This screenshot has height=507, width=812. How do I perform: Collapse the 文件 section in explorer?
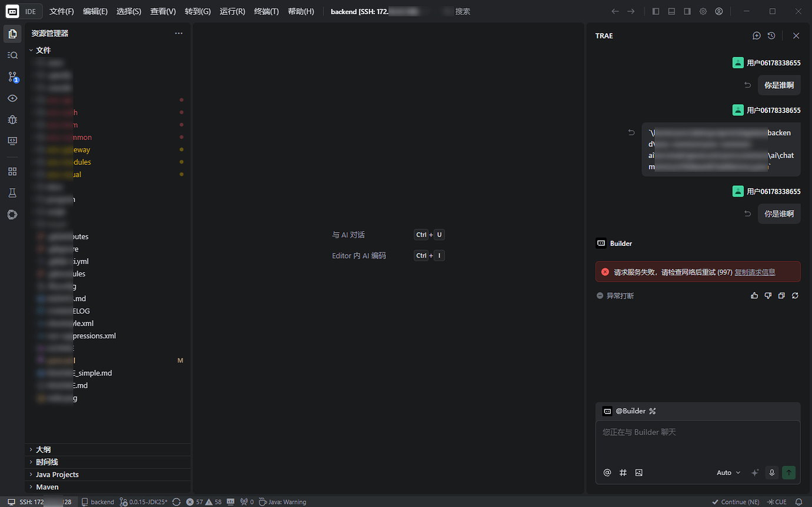point(108,50)
